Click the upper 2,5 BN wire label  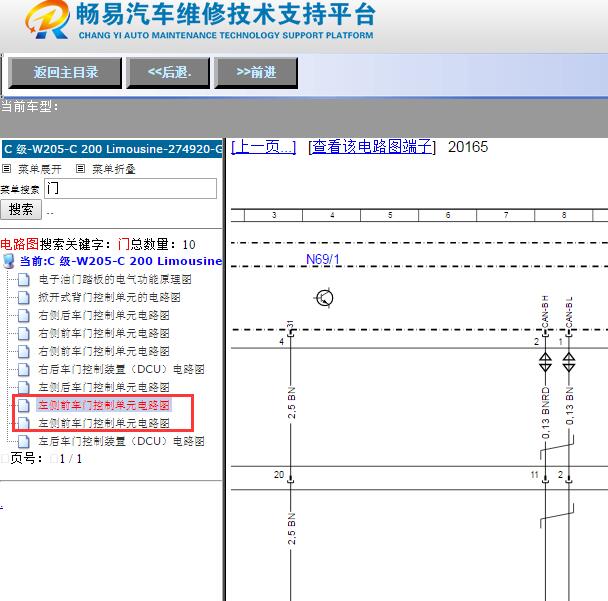point(292,402)
